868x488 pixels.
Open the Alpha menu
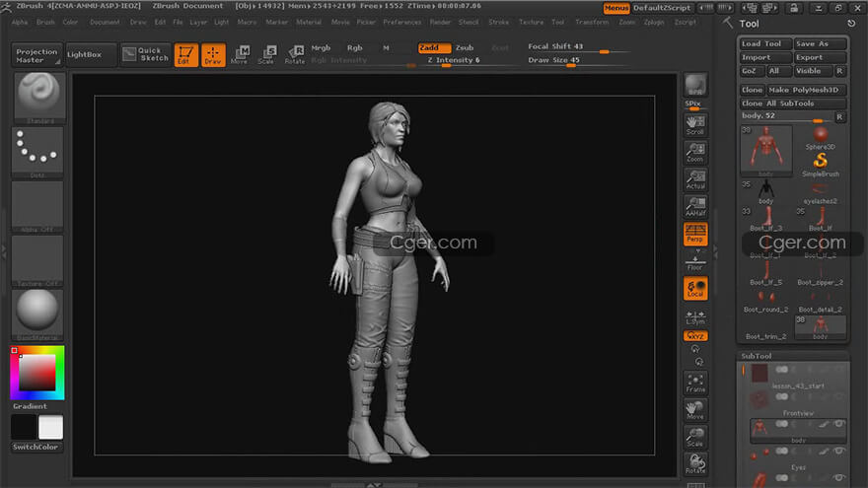click(20, 22)
